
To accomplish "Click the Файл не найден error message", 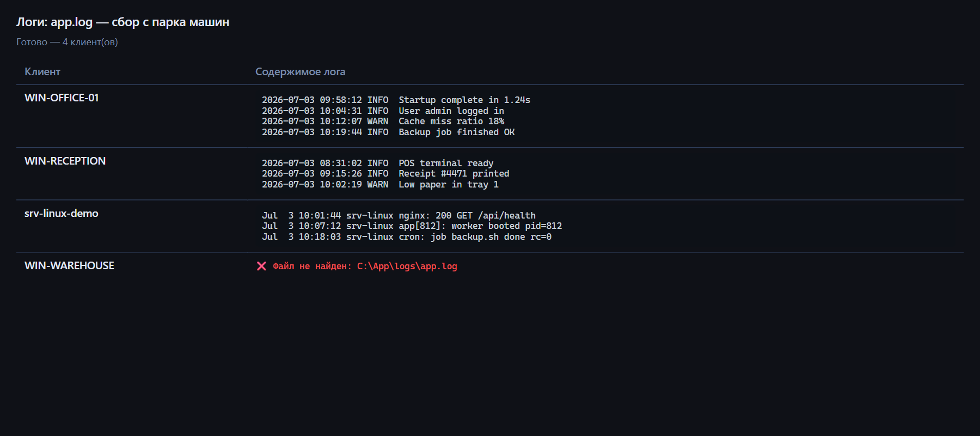I will pos(365,267).
